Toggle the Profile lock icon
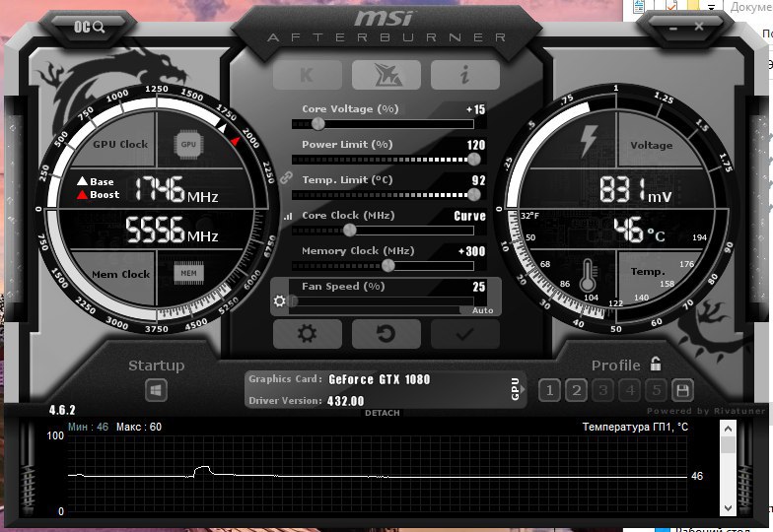 (655, 364)
